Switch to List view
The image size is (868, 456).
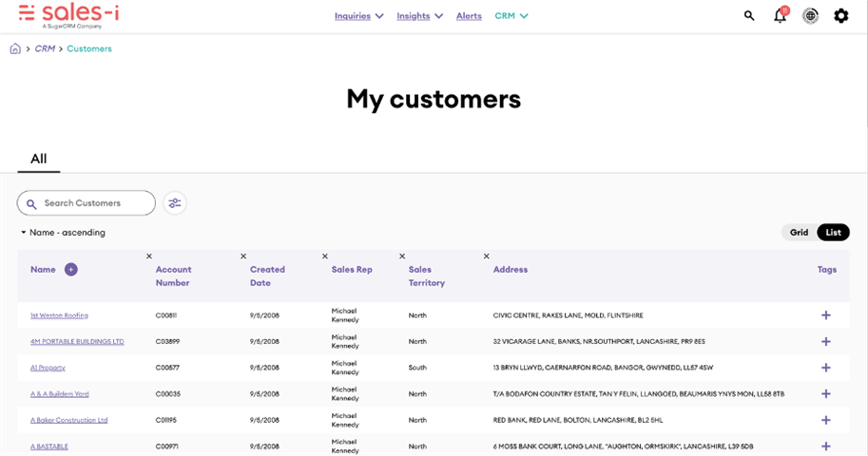point(833,233)
